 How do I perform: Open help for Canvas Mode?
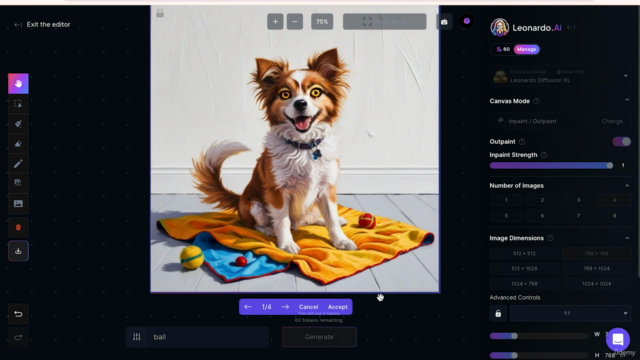click(x=537, y=101)
